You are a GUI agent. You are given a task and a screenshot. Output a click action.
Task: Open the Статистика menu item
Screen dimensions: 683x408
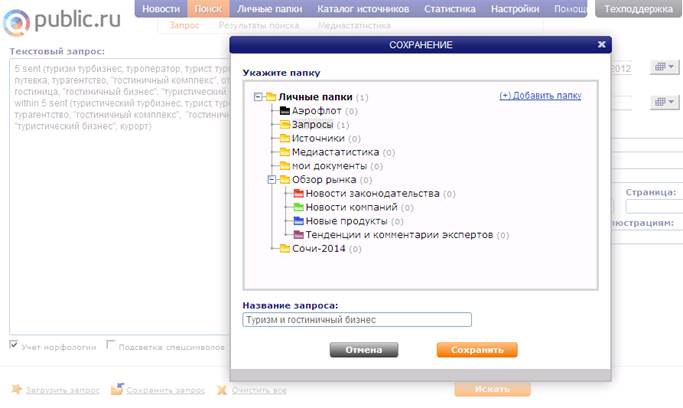tap(450, 9)
